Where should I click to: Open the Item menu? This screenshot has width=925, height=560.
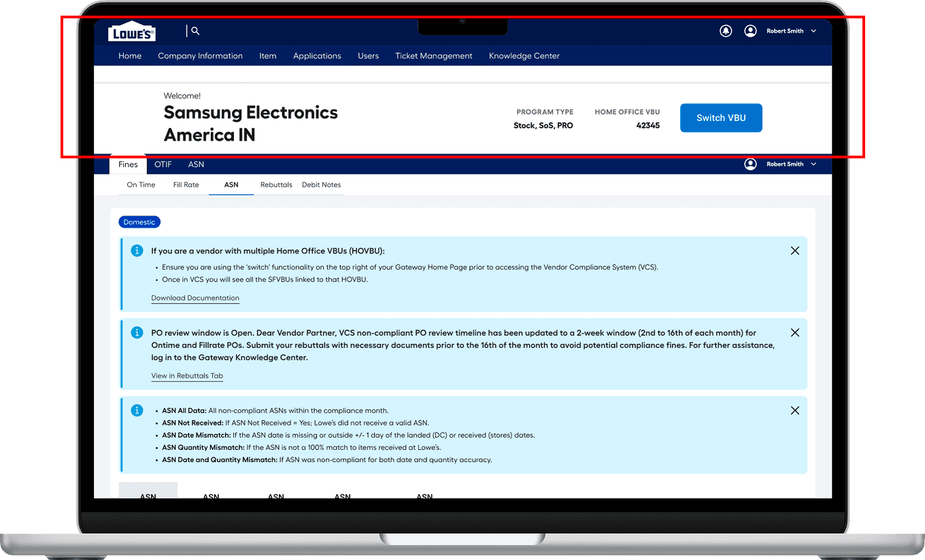pyautogui.click(x=268, y=56)
